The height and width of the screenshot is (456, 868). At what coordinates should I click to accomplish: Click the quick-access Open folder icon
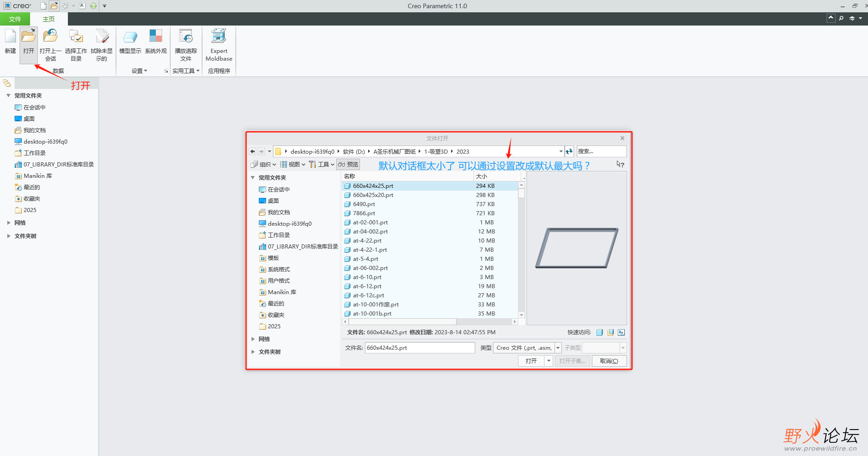pos(54,6)
